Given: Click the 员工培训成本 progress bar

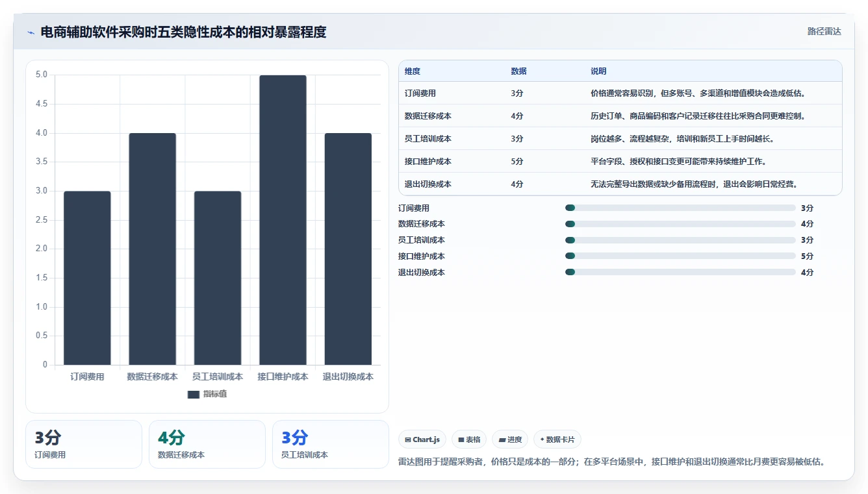Looking at the screenshot, I should point(680,240).
